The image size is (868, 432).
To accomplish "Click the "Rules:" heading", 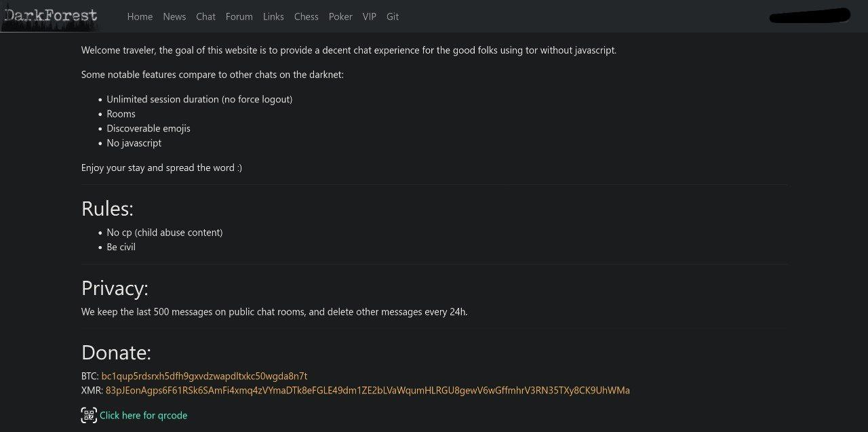I will coord(107,208).
